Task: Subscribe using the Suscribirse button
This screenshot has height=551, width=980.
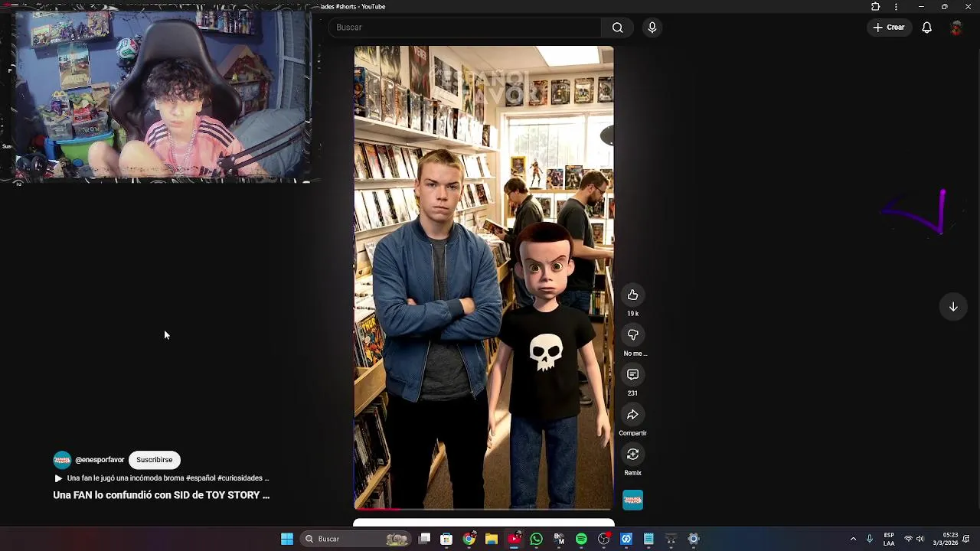Action: [x=155, y=460]
